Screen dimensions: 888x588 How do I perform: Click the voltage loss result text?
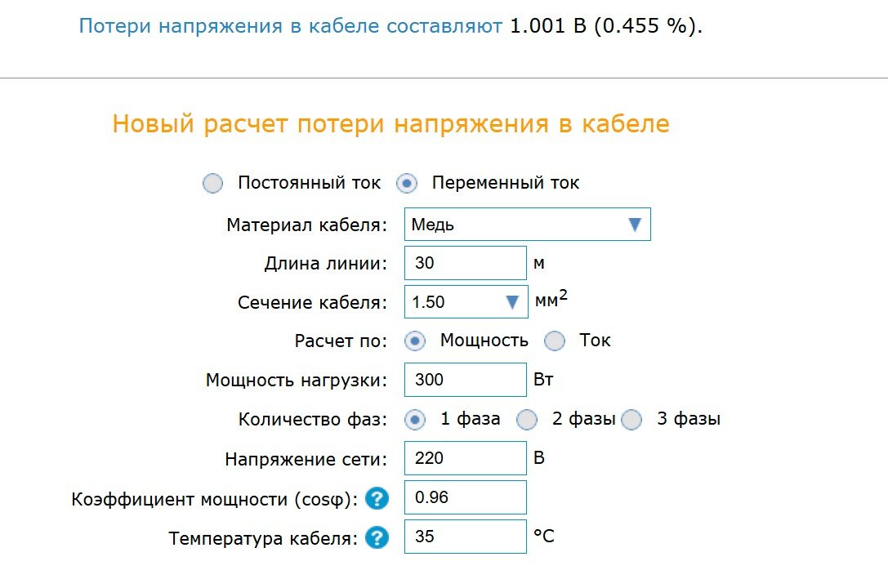(x=390, y=26)
